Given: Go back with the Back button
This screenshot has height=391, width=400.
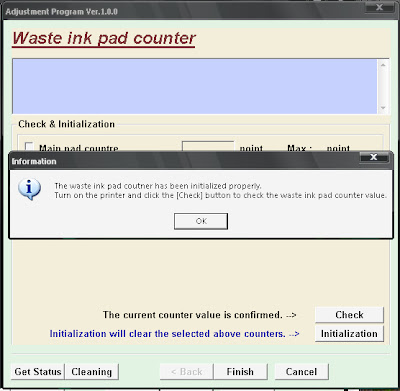Looking at the screenshot, I should (x=186, y=372).
